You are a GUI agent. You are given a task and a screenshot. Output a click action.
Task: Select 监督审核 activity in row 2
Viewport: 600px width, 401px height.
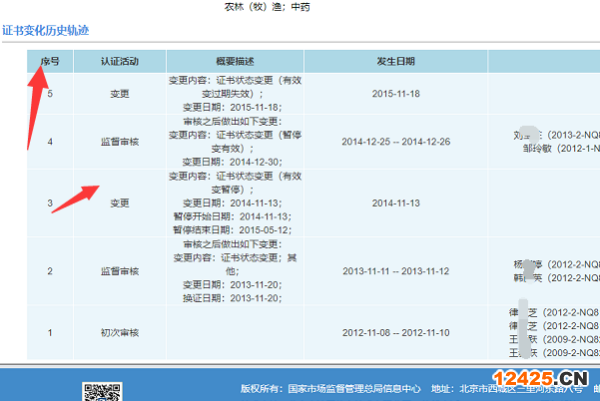(119, 271)
